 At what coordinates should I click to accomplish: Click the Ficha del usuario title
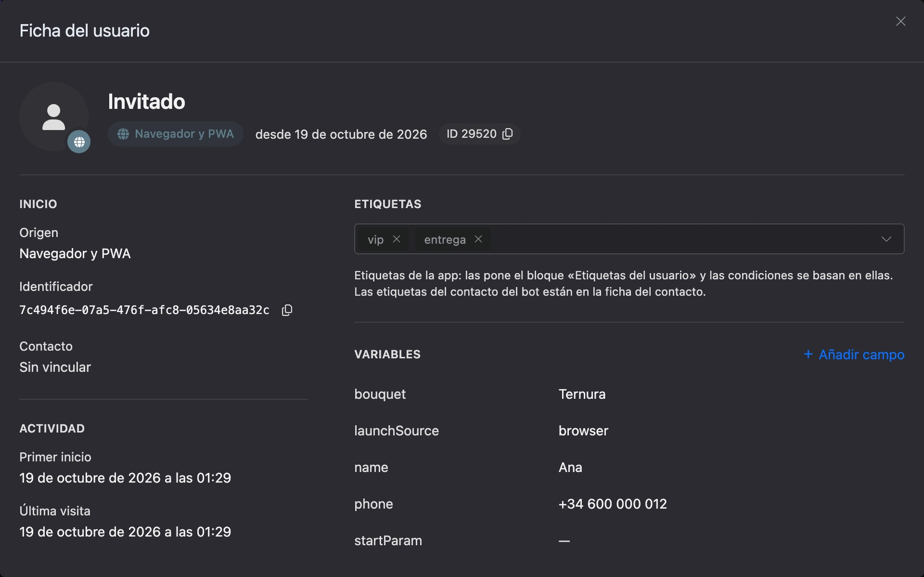coord(85,31)
